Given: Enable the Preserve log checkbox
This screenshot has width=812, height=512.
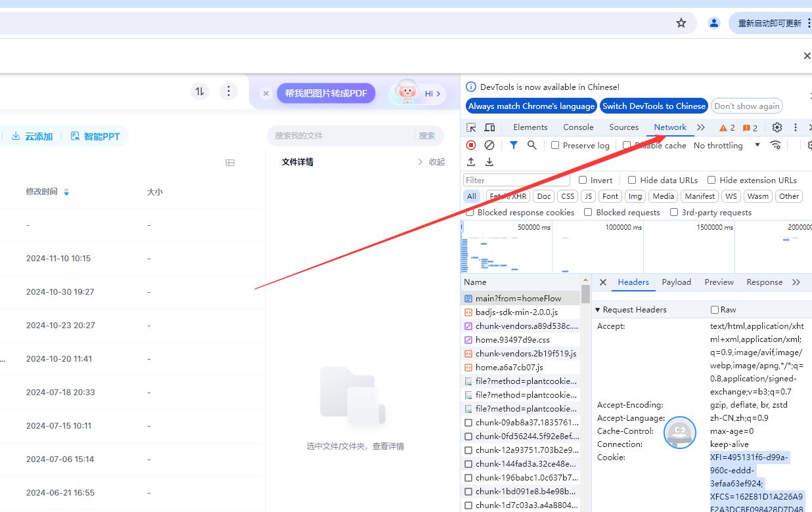Looking at the screenshot, I should point(554,145).
